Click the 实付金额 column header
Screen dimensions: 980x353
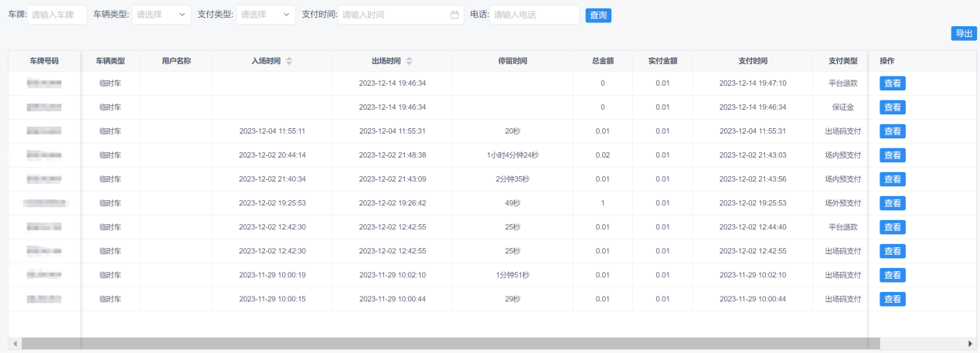click(662, 61)
